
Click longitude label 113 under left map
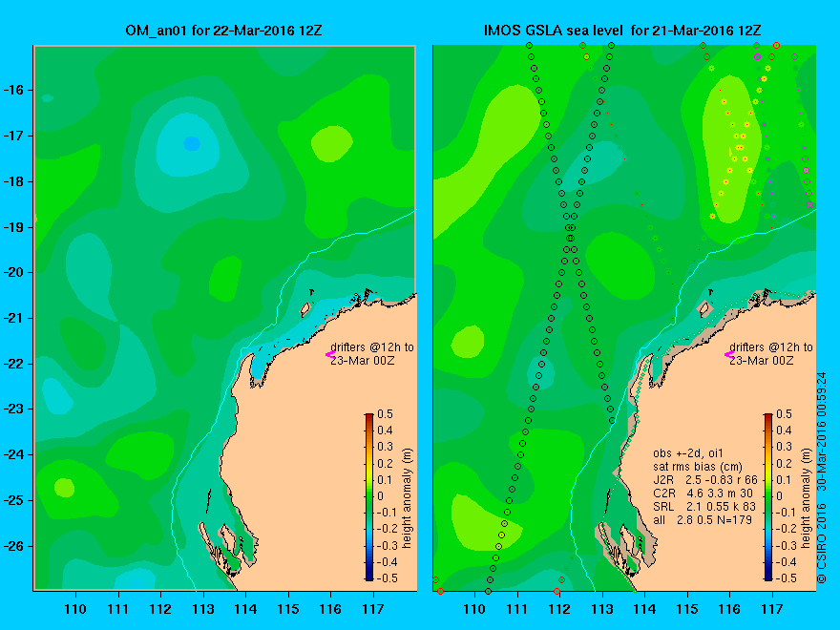coord(203,609)
